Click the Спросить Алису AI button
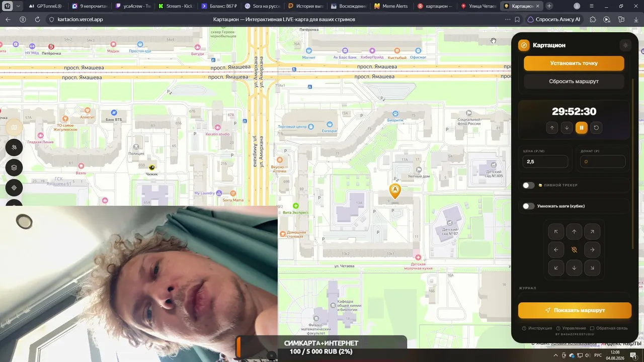The height and width of the screenshot is (362, 644). (x=553, y=20)
